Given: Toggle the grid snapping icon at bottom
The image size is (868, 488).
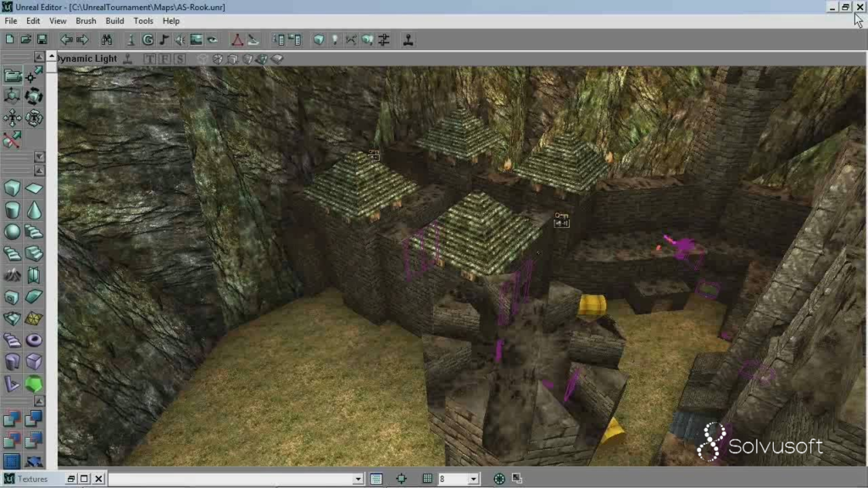Looking at the screenshot, I should point(427,479).
